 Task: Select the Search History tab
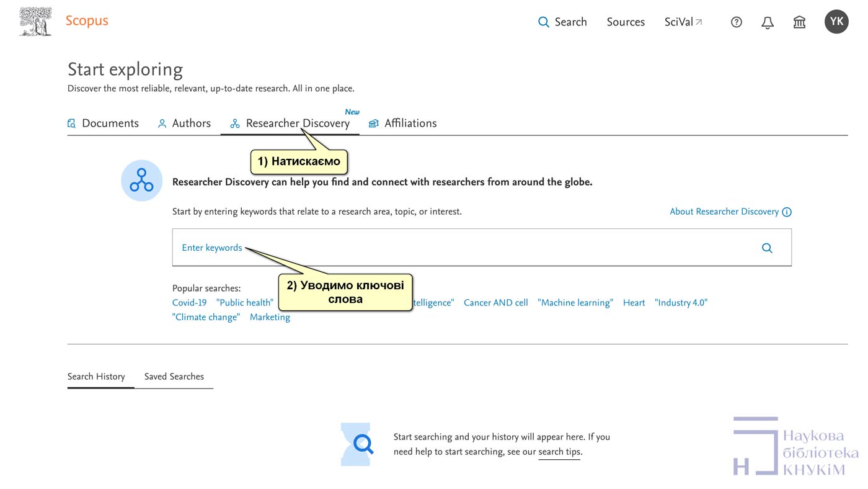96,377
